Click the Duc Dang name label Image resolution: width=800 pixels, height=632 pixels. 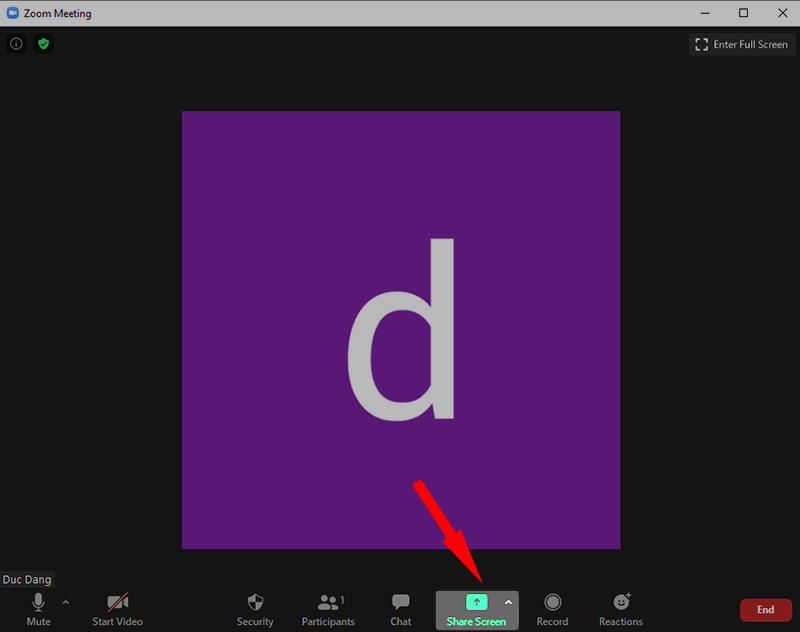pyautogui.click(x=27, y=579)
